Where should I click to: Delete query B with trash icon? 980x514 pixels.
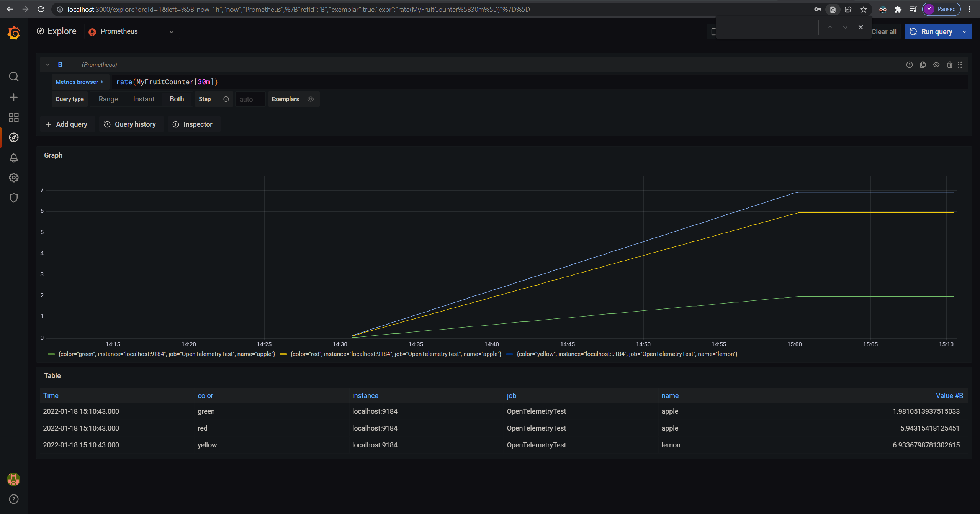pyautogui.click(x=950, y=65)
